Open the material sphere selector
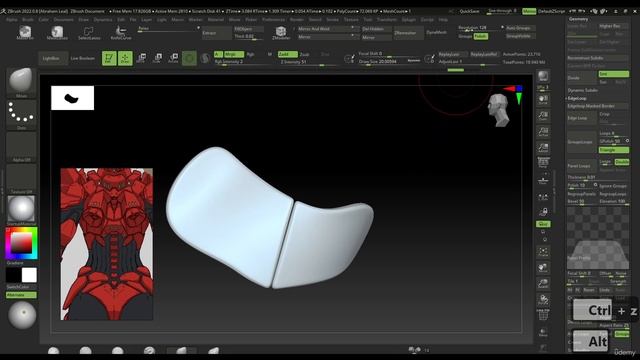The width and height of the screenshot is (640, 360). coord(21,210)
